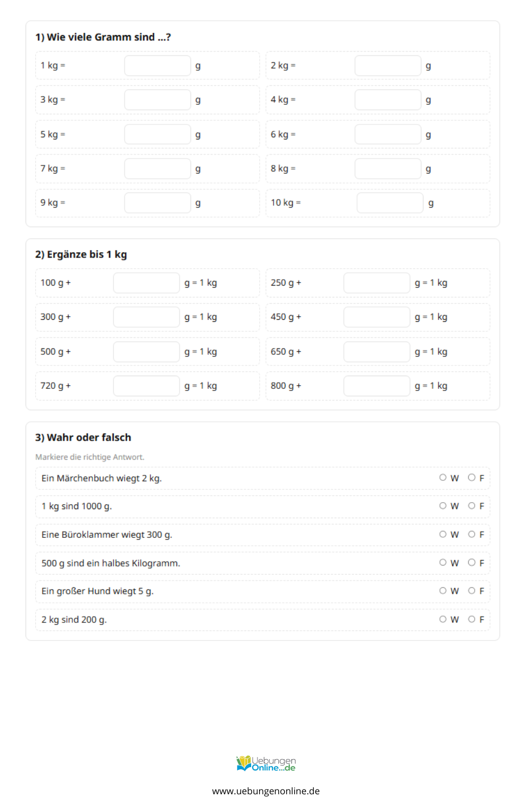This screenshot has width=532, height=798.
Task: Click the input after '450 g +'
Action: (377, 317)
